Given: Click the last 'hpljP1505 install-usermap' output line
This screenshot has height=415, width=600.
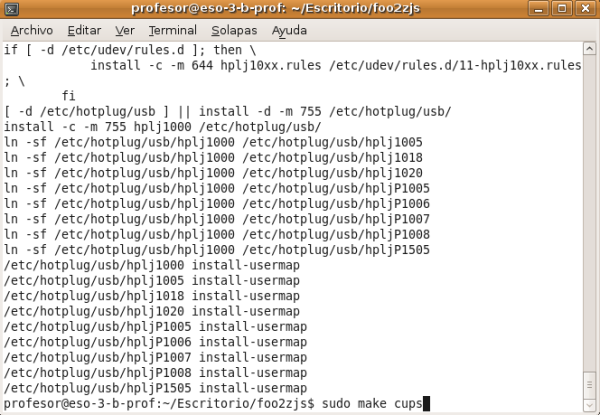Looking at the screenshot, I should [157, 388].
